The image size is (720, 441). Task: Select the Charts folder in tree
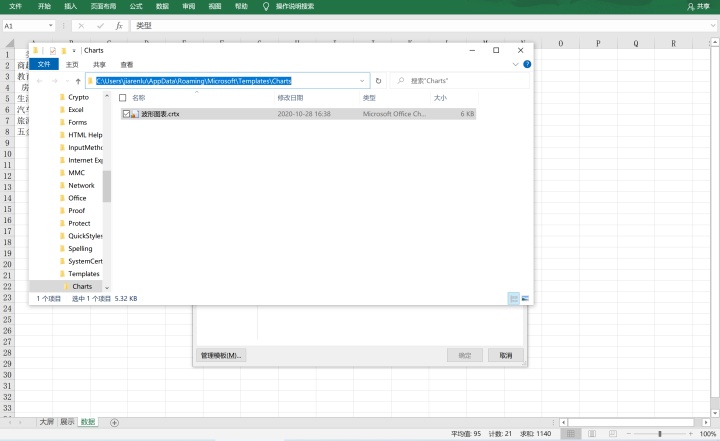[x=82, y=287]
